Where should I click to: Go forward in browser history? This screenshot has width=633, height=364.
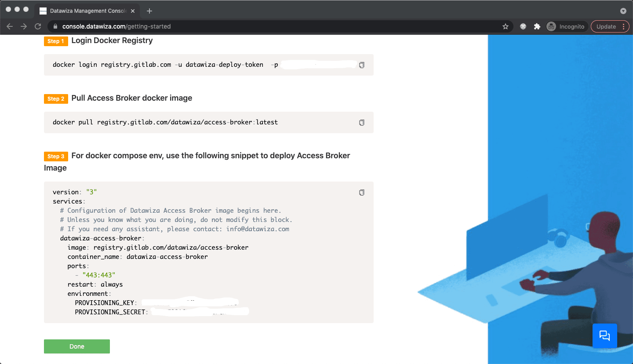tap(24, 26)
